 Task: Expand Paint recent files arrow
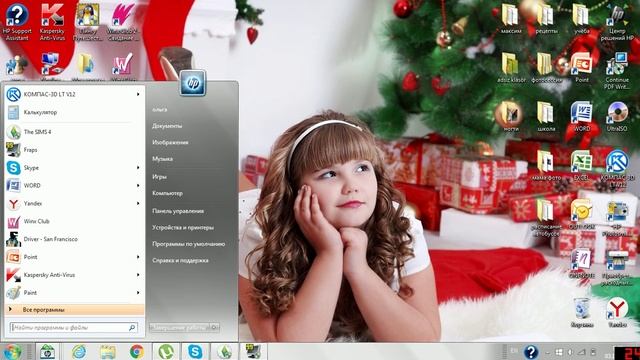[x=138, y=293]
